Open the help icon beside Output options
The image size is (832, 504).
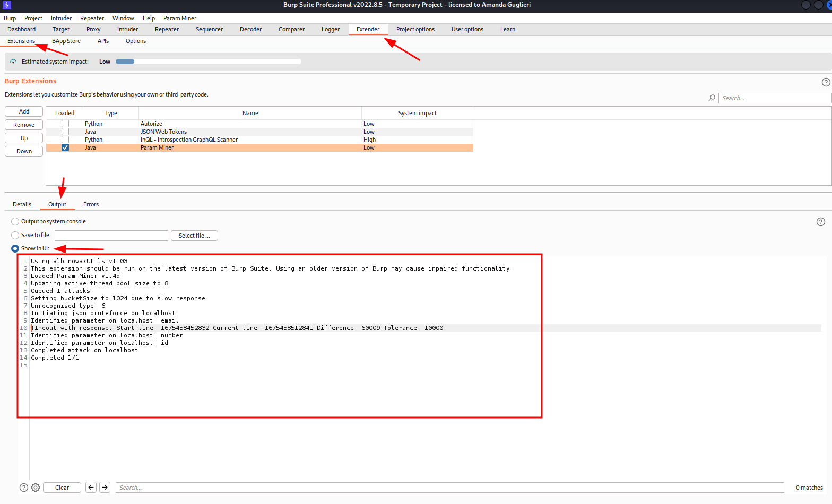click(x=820, y=222)
